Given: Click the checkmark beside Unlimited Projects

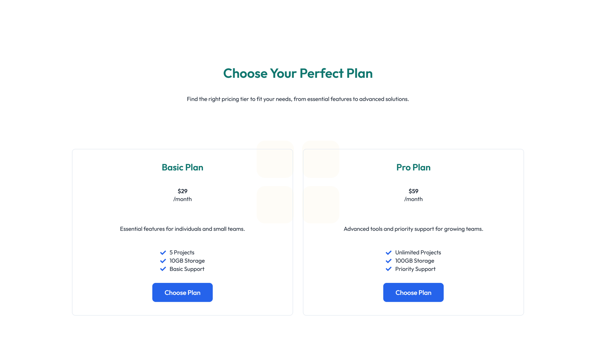Looking at the screenshot, I should click(389, 252).
